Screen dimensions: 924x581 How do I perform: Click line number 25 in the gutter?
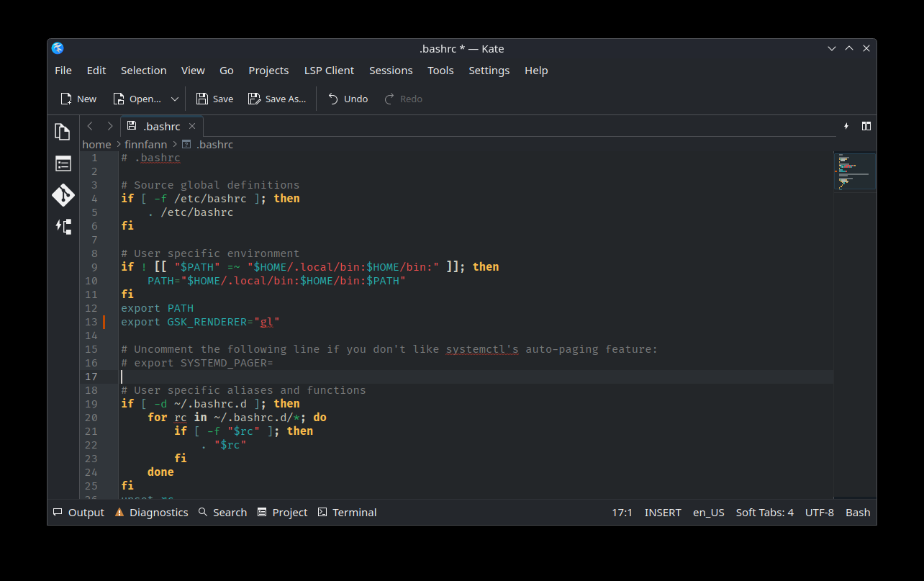click(x=91, y=486)
